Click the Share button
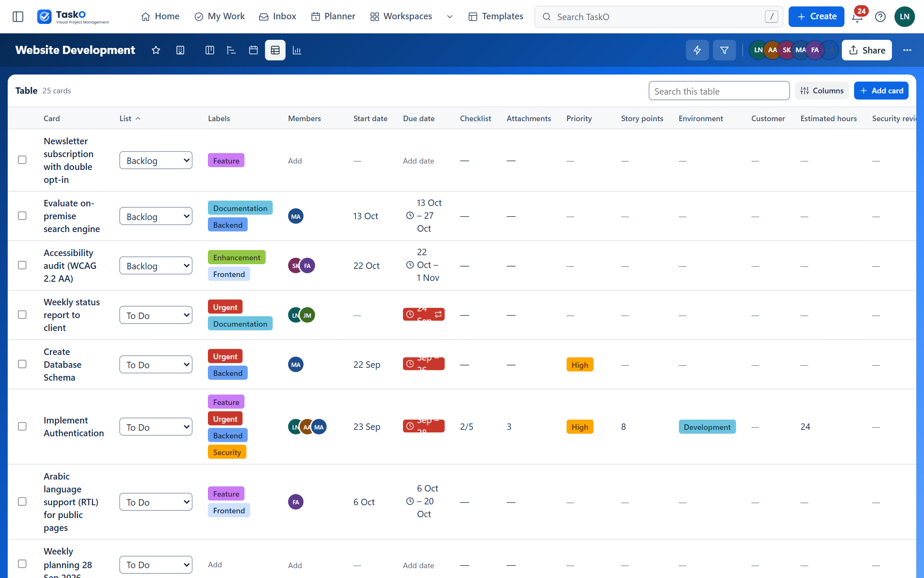The height and width of the screenshot is (578, 924). tap(867, 50)
